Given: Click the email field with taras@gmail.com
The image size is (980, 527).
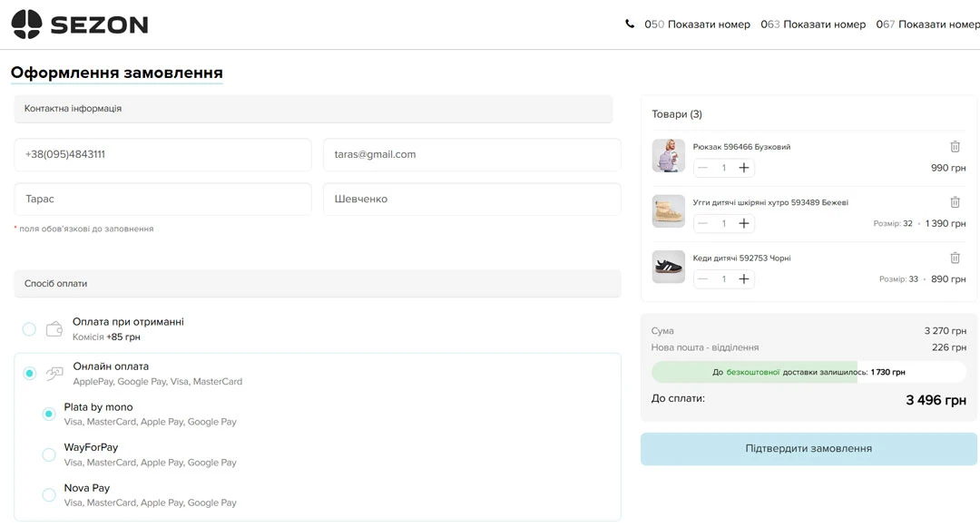Looking at the screenshot, I should pyautogui.click(x=472, y=155).
